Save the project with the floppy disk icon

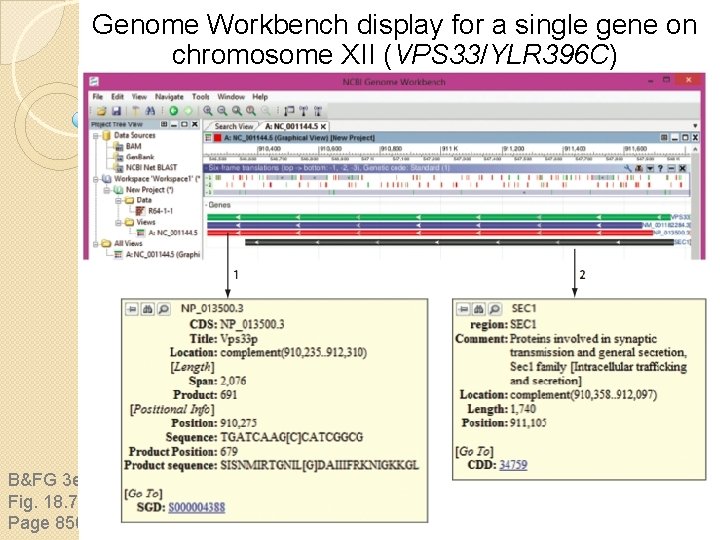click(117, 111)
